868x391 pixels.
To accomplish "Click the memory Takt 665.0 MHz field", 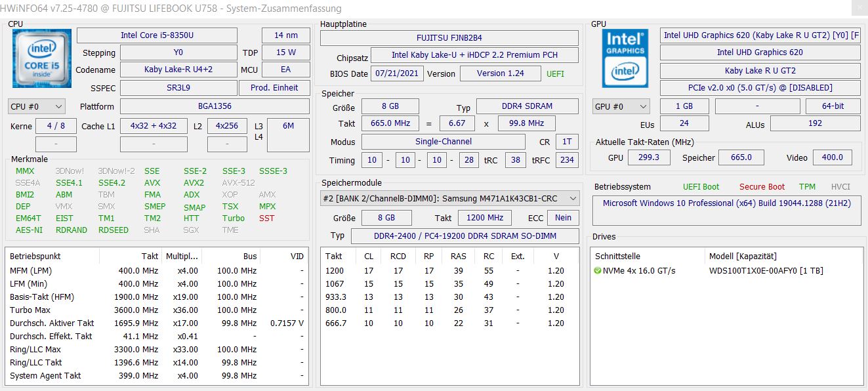I will point(390,123).
